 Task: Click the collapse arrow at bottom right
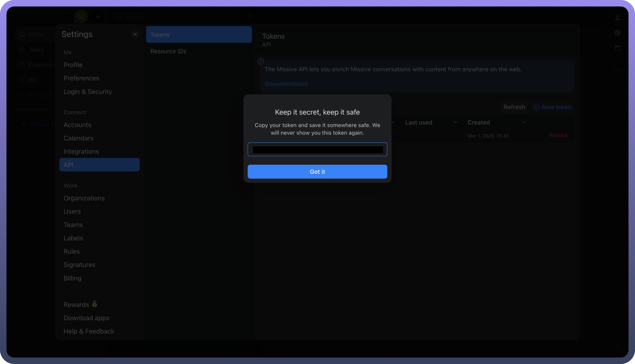(617, 347)
